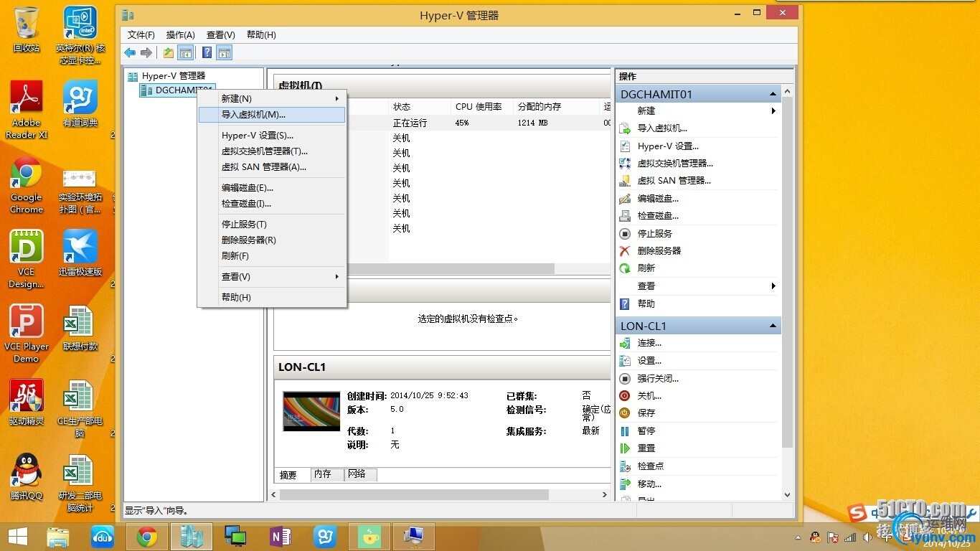Viewport: 980px width, 551px height.
Task: Open the 操作(A) menu in menu bar
Action: 181,35
